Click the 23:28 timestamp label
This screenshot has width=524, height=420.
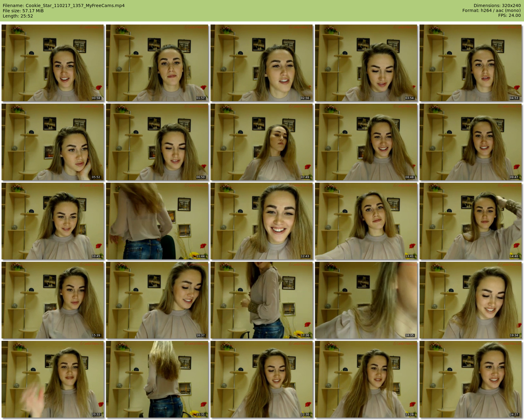409,414
